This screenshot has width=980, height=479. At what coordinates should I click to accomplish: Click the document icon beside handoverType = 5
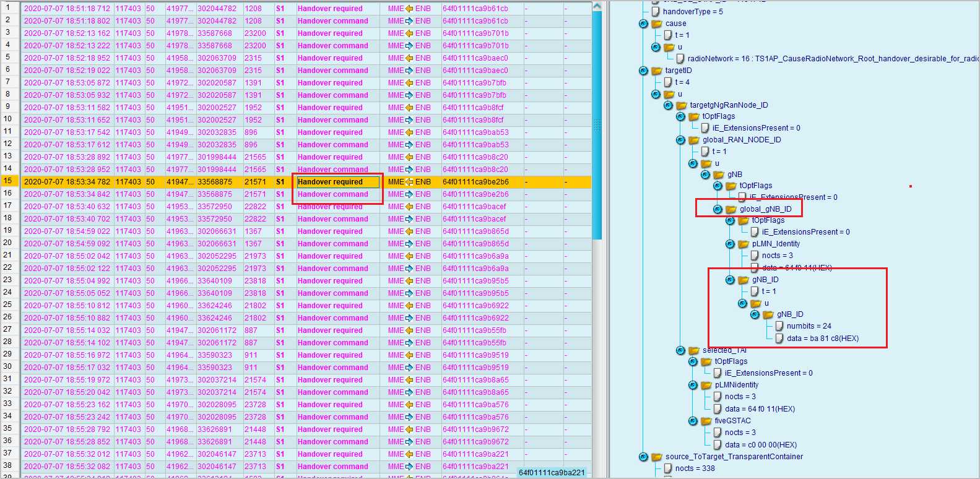point(655,12)
